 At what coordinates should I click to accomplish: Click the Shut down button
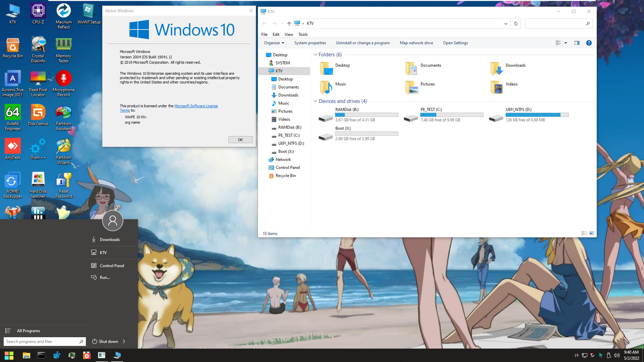point(105,341)
